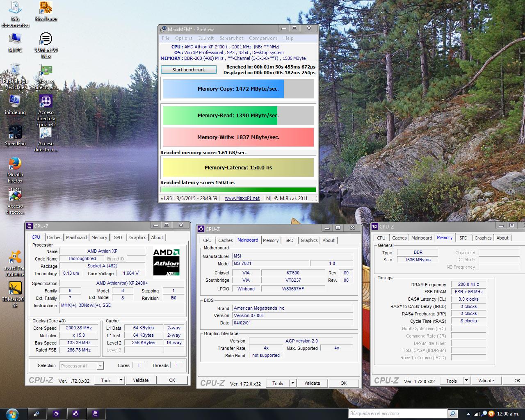
Task: Open avast! Free Antivirus icon
Action: (15, 264)
